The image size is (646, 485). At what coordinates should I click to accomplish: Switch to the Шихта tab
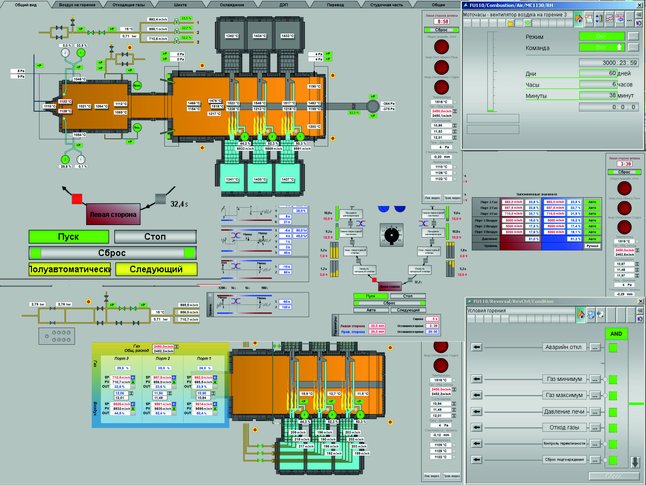(180, 5)
